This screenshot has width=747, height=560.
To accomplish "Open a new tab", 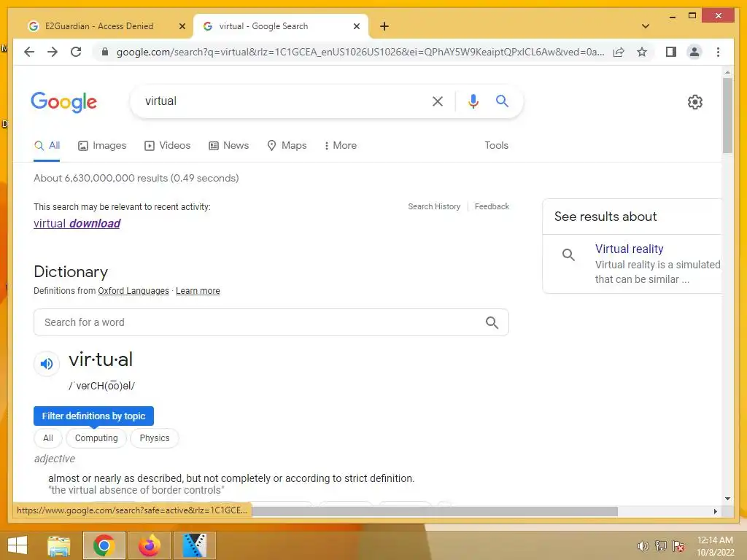I will (384, 26).
